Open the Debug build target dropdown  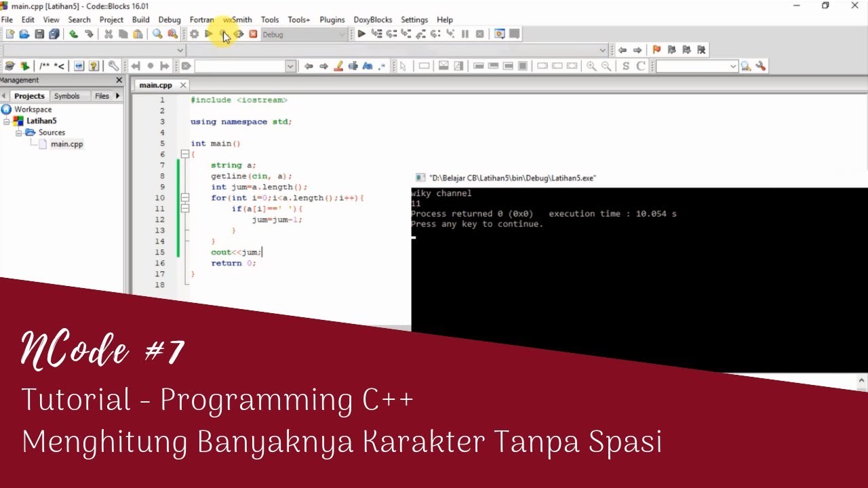coord(304,35)
